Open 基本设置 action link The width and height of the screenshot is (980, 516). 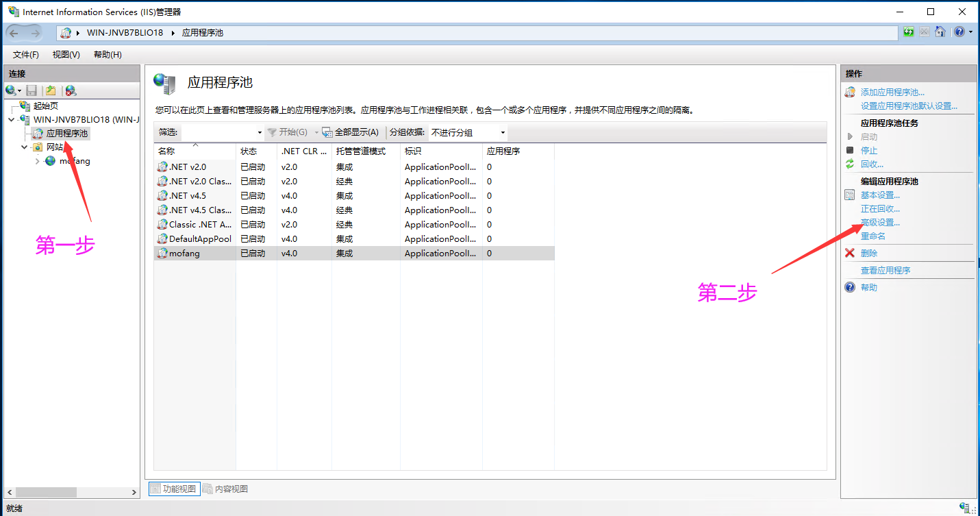coord(880,195)
